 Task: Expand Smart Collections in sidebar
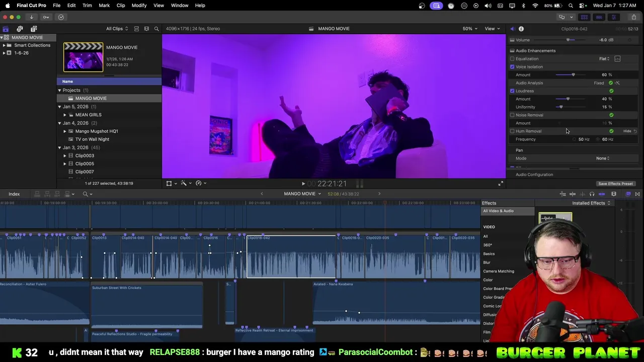point(4,45)
